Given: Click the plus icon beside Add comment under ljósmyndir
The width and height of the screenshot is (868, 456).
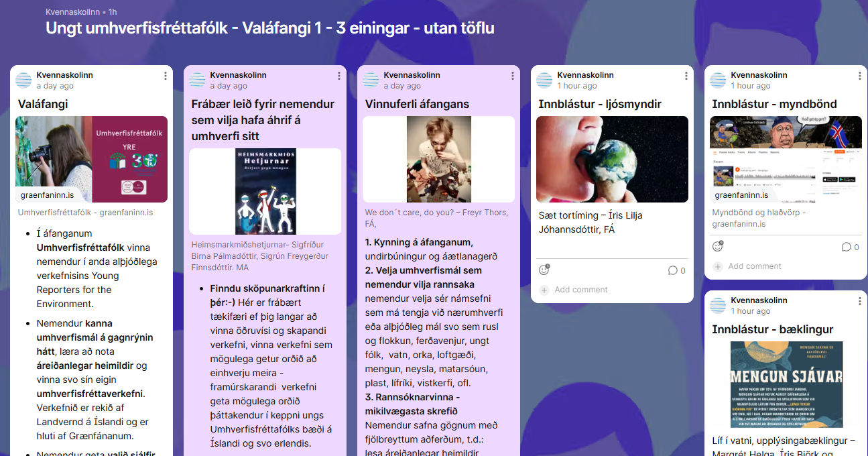Looking at the screenshot, I should pyautogui.click(x=544, y=290).
